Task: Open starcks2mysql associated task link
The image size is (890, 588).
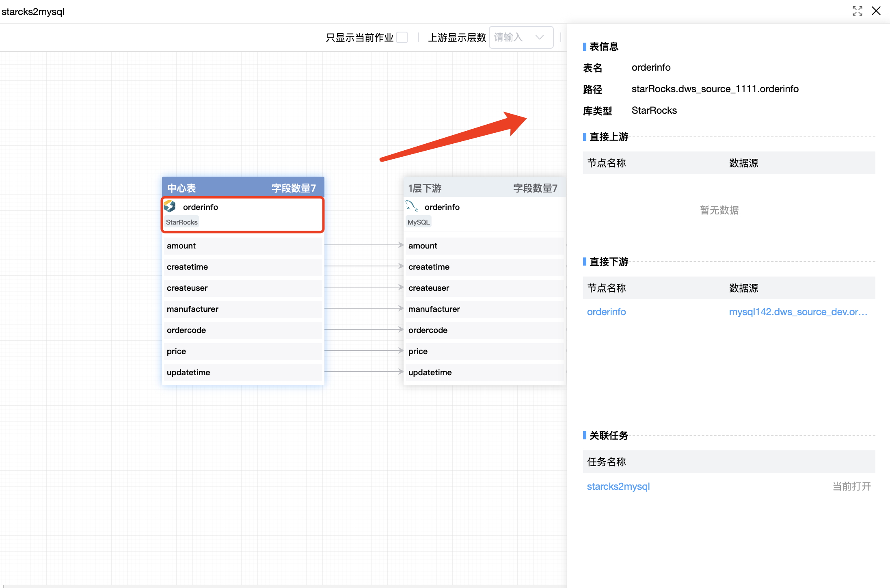Action: click(618, 486)
